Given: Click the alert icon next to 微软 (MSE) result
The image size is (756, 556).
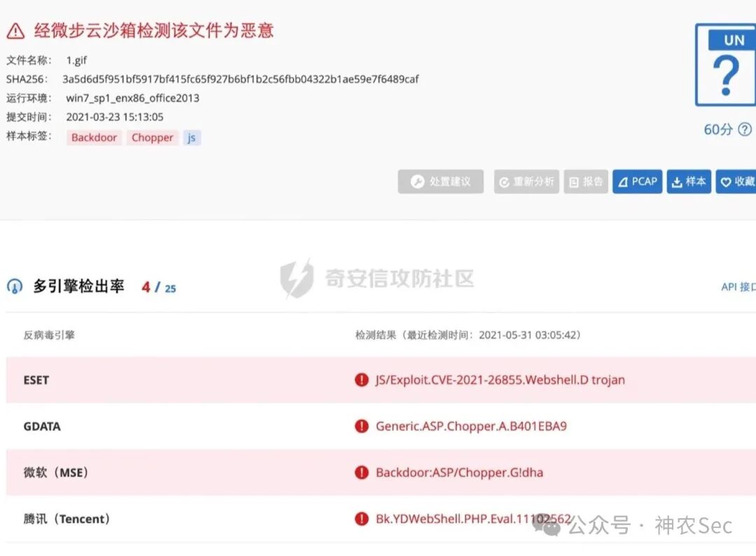Looking at the screenshot, I should [361, 472].
